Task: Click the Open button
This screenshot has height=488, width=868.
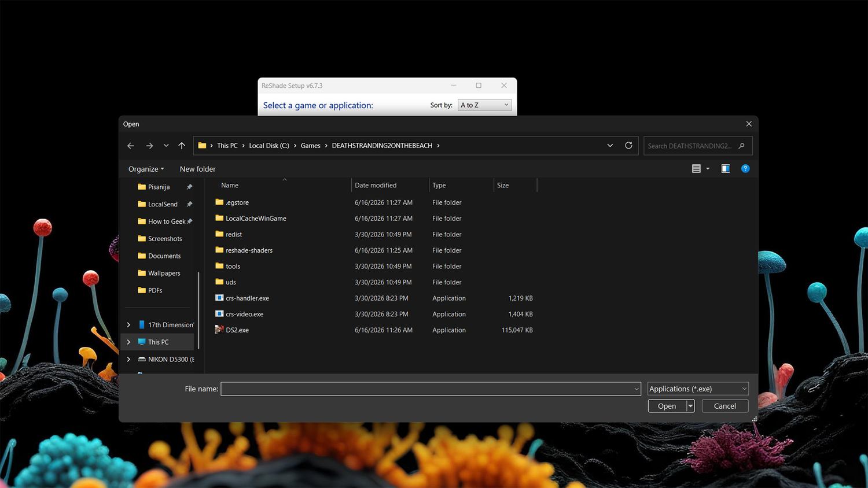Action: [x=667, y=406]
